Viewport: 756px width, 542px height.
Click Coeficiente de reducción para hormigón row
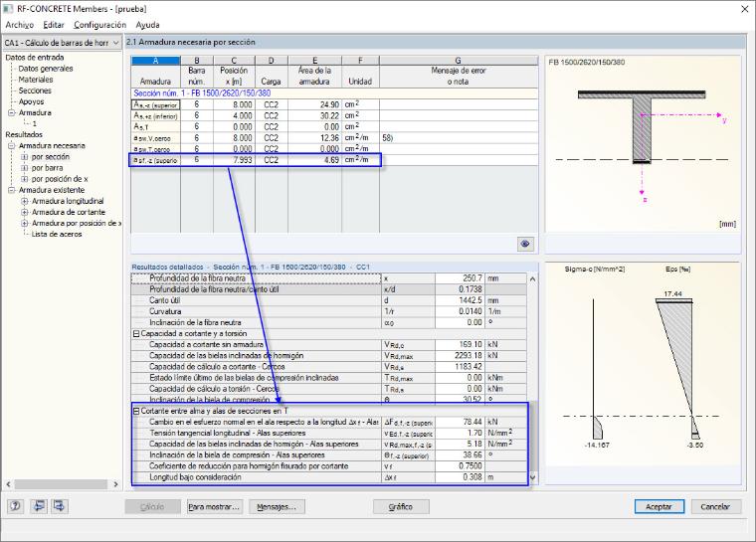(329, 466)
